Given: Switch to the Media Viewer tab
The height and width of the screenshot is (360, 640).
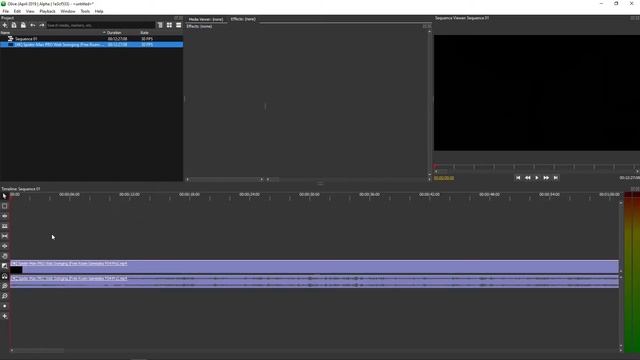Looking at the screenshot, I should click(206, 19).
